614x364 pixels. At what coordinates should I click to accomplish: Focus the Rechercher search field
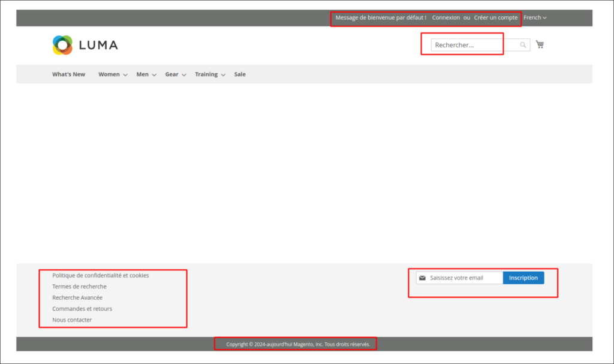pos(474,45)
